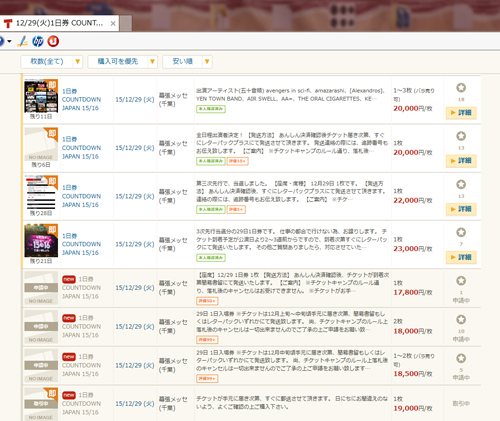500x421 pixels.
Task: Click the 取引中 thumbnail in the 19,000円 row
Action: [x=41, y=404]
